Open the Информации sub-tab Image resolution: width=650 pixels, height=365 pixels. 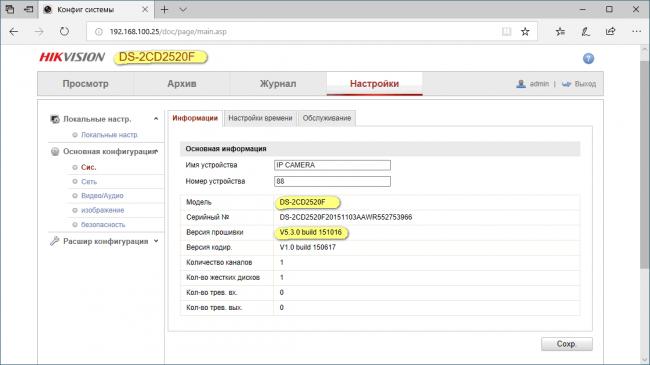coord(195,118)
